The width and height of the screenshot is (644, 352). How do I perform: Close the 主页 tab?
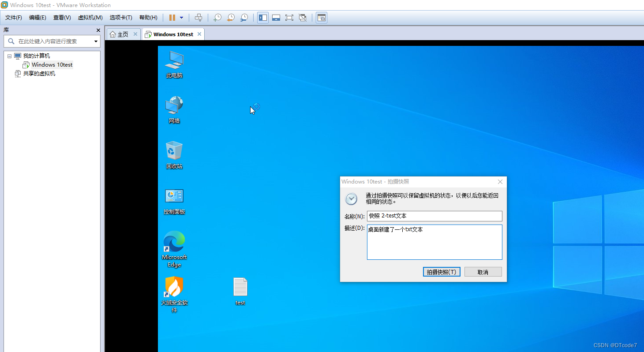pyautogui.click(x=135, y=34)
